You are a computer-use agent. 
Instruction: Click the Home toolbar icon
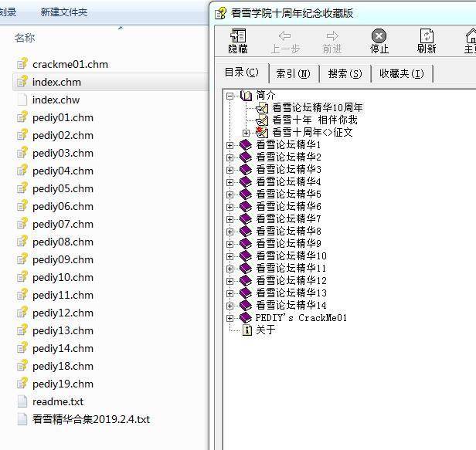click(x=471, y=36)
